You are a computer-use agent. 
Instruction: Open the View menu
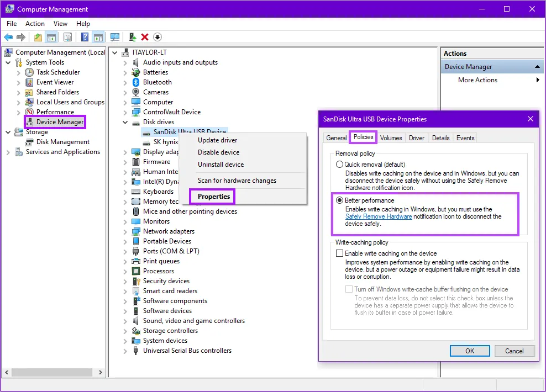click(60, 23)
